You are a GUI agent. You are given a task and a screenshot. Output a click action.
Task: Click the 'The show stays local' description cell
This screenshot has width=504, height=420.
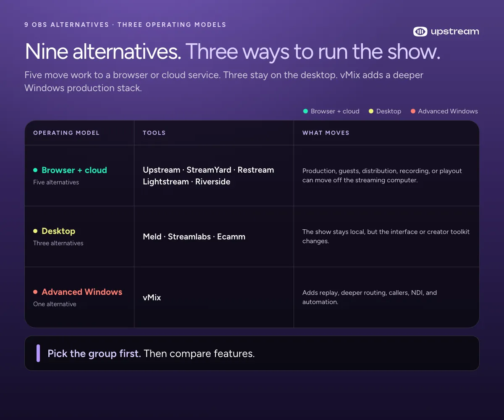(386, 236)
